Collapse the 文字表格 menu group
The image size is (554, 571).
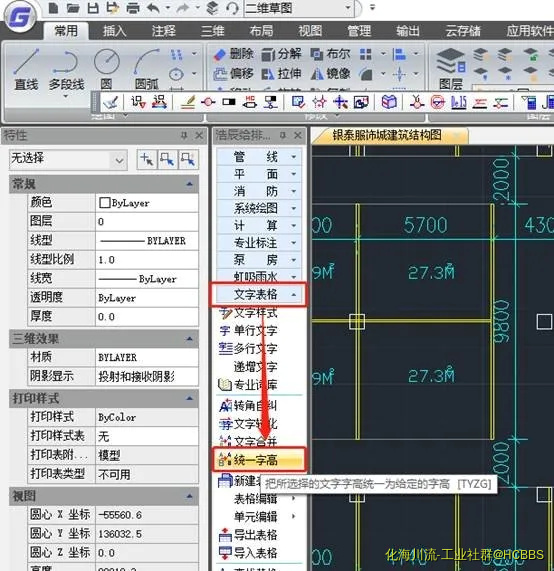(x=259, y=294)
